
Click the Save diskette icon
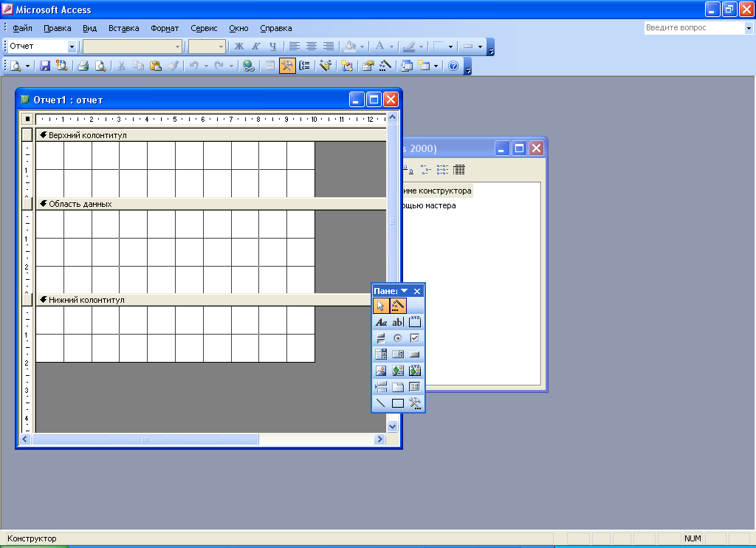pos(45,66)
